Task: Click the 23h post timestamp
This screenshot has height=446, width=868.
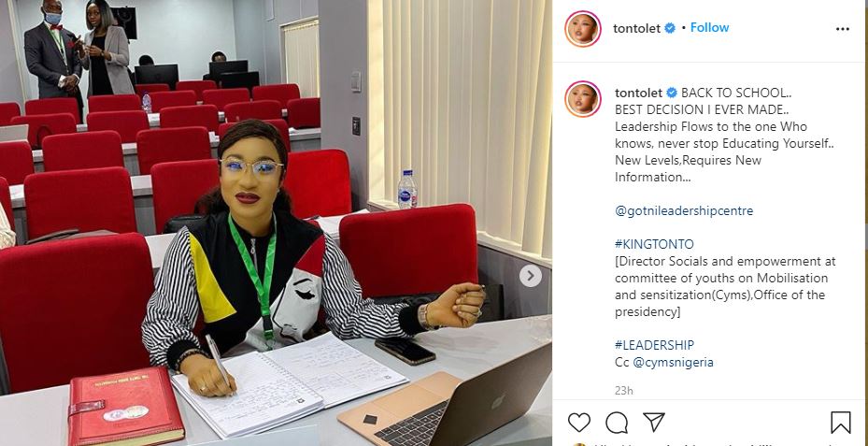Action: [x=623, y=390]
